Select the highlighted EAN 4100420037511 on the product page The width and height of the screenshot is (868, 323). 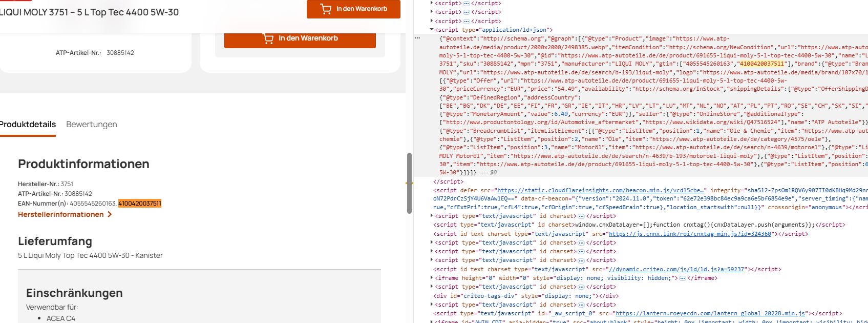click(140, 204)
